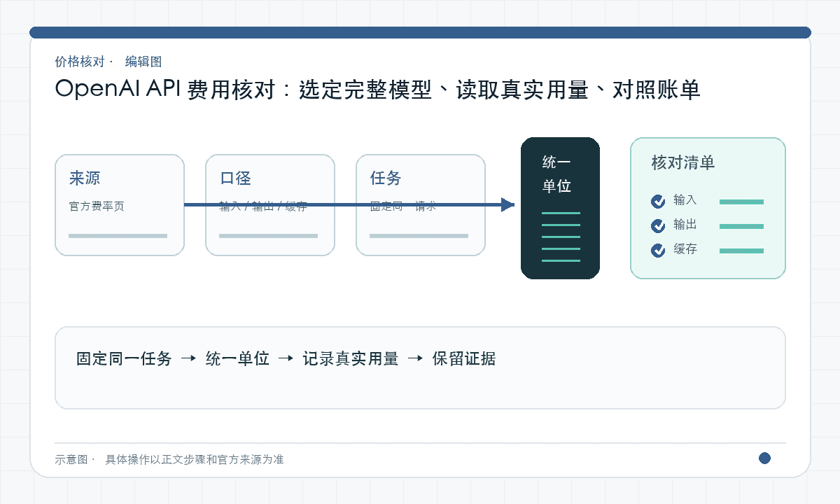This screenshot has height=504, width=840.
Task: Click the checkmark icon beside 输入
Action: pos(658,202)
